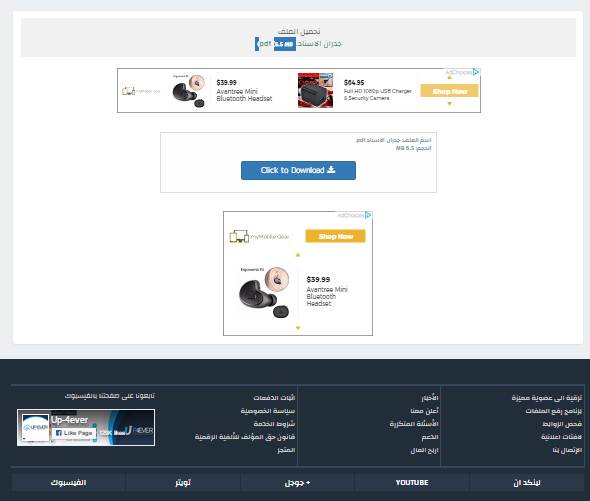Open شروط الخدمة footer link
The height and width of the screenshot is (501, 590).
click(x=274, y=424)
